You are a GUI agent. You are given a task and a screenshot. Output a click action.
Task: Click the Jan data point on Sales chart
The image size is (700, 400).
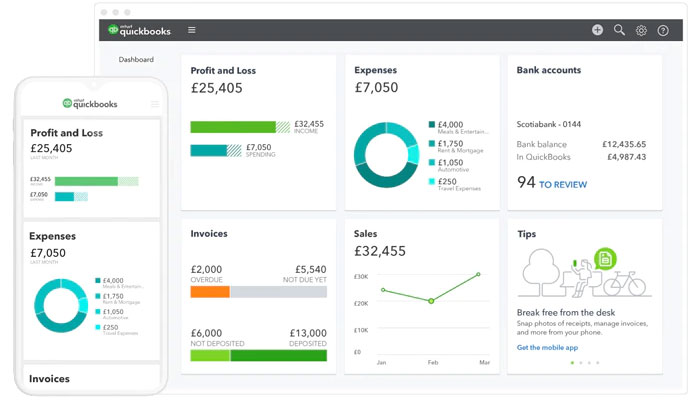click(x=383, y=290)
